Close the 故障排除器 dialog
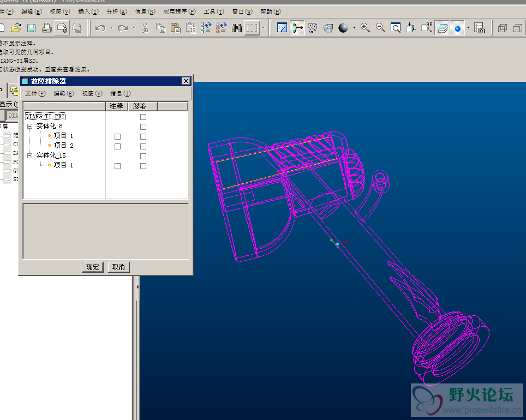The image size is (526, 420). (x=186, y=81)
